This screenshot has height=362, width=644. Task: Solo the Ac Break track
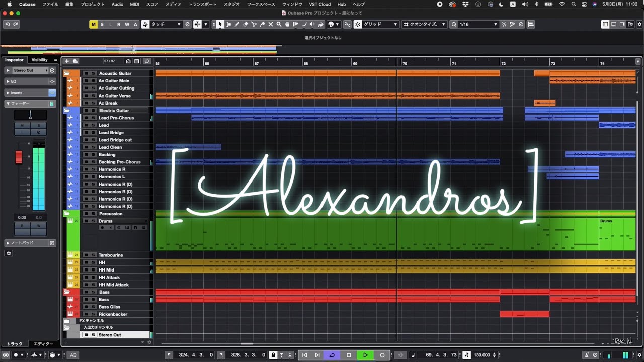(93, 103)
